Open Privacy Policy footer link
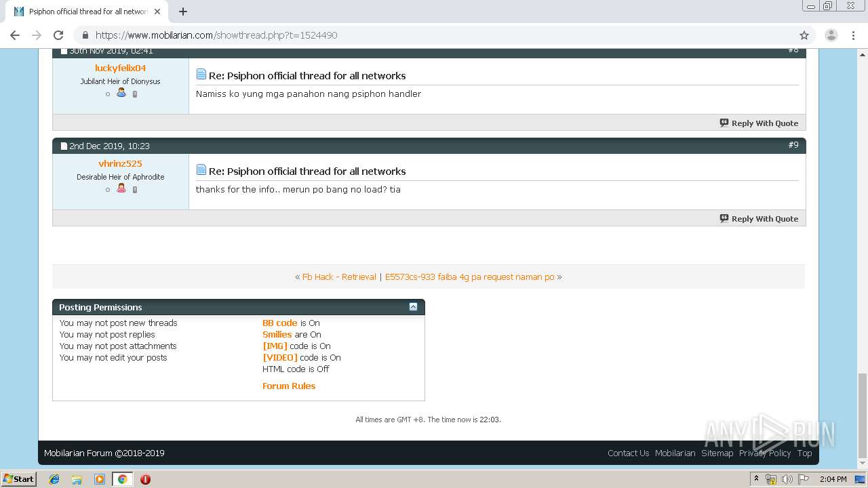Image resolution: width=868 pixels, height=488 pixels. point(765,453)
